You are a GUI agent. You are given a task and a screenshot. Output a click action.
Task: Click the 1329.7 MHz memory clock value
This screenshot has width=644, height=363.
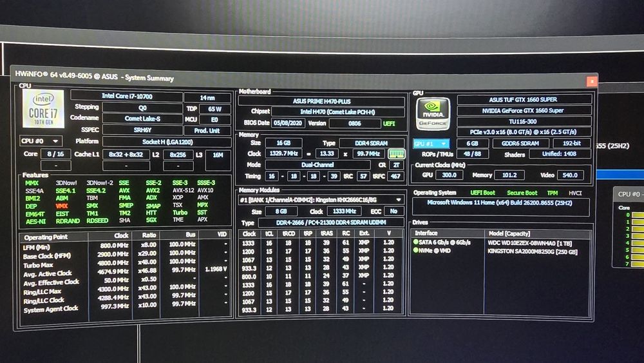(x=284, y=153)
